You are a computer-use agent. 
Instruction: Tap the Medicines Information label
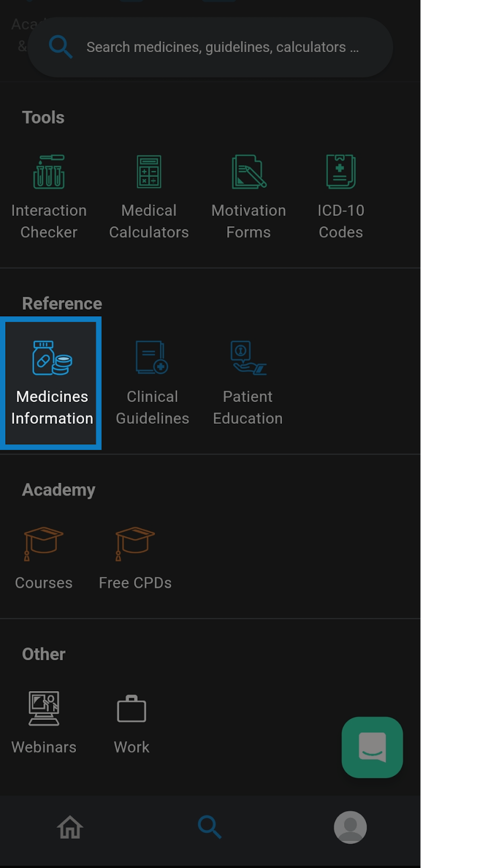52,407
